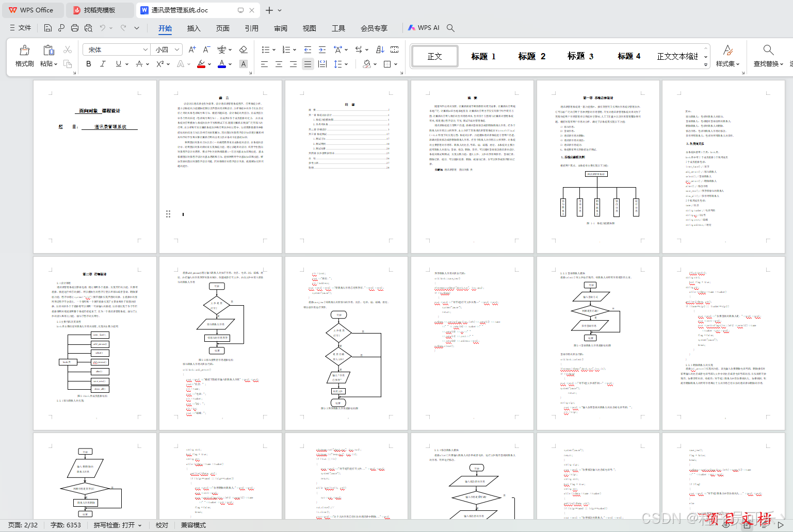Toggle Underline formatting

[119, 64]
